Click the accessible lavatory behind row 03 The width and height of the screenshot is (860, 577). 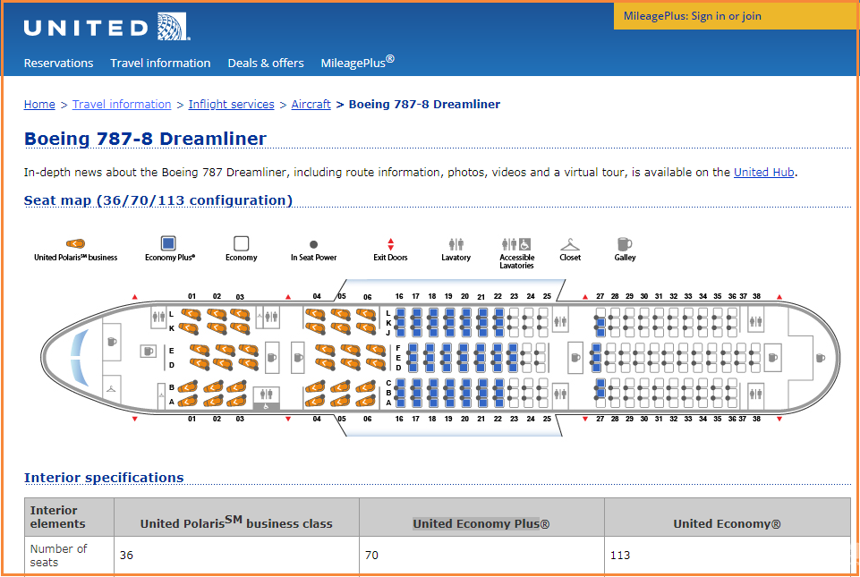[266, 398]
